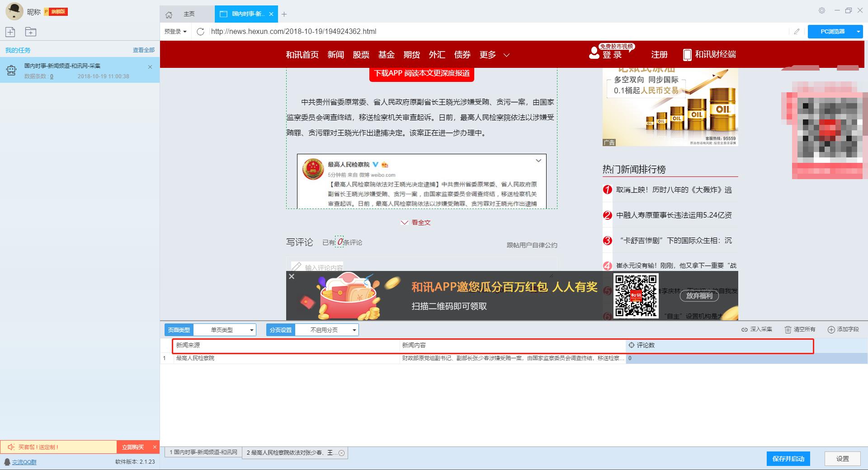Switch to the 主页 tab
The width and height of the screenshot is (868, 470).
pyautogui.click(x=189, y=14)
